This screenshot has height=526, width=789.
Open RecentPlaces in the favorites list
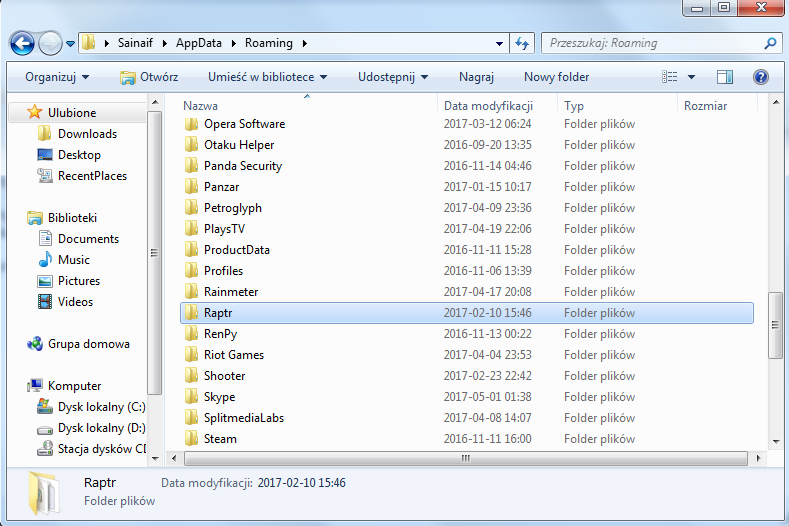point(92,176)
